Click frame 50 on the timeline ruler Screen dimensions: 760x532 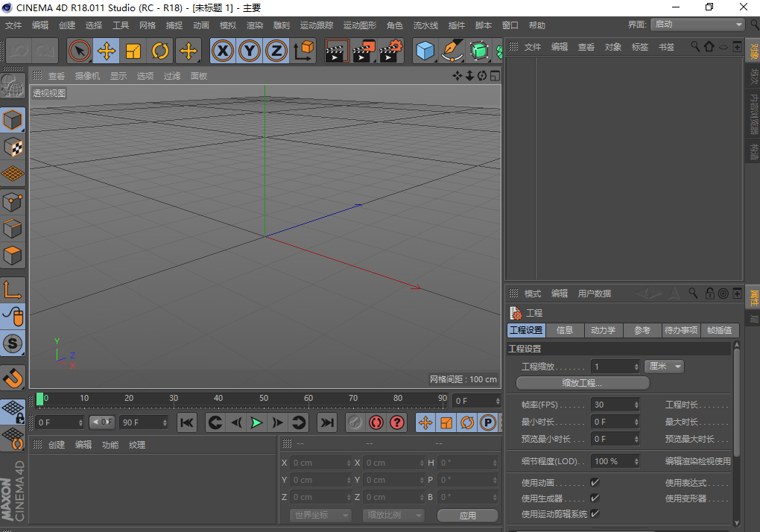point(264,400)
